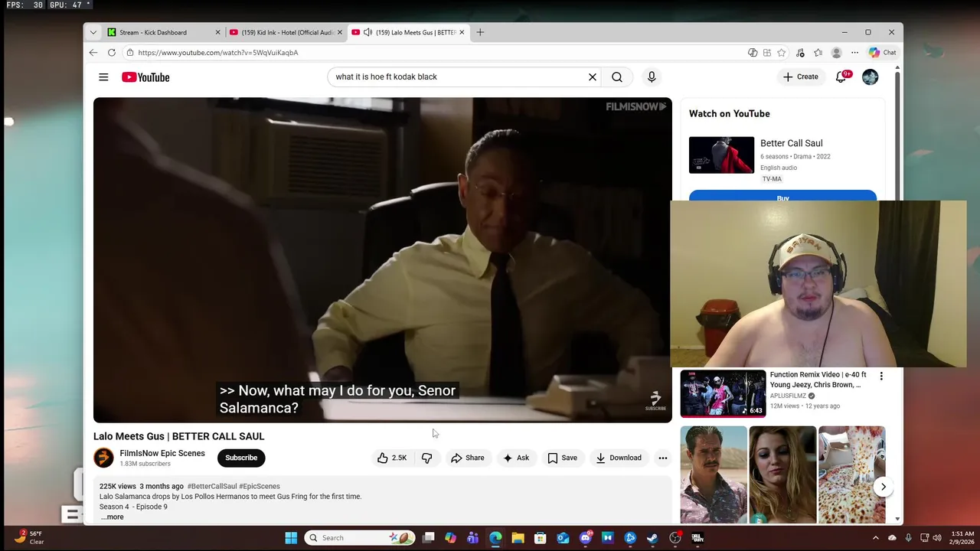Open the #EpicScenes hashtag link
This screenshot has width=980, height=551.
tap(260, 486)
